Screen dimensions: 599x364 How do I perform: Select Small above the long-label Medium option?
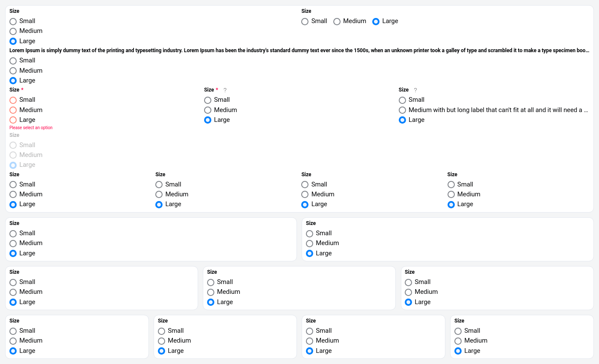(x=403, y=100)
